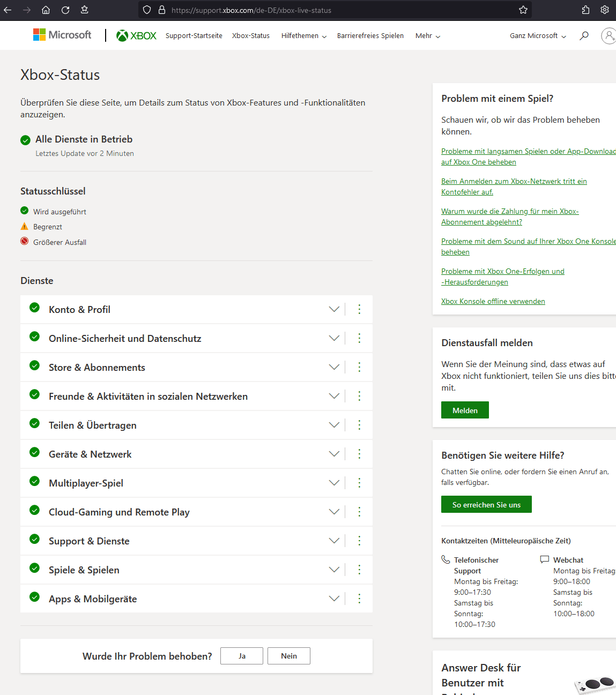Open the Ganz Microsoft dropdown menu

click(x=538, y=36)
